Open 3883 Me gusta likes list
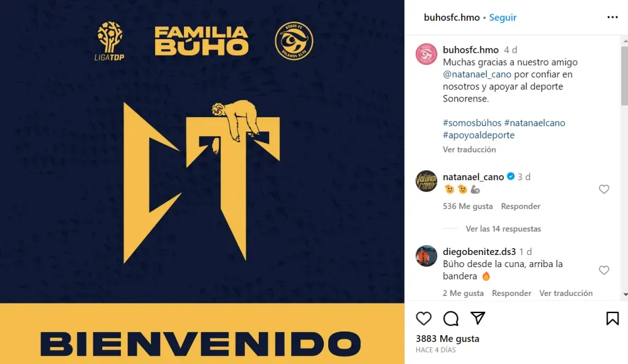The height and width of the screenshot is (364, 628). (x=447, y=339)
